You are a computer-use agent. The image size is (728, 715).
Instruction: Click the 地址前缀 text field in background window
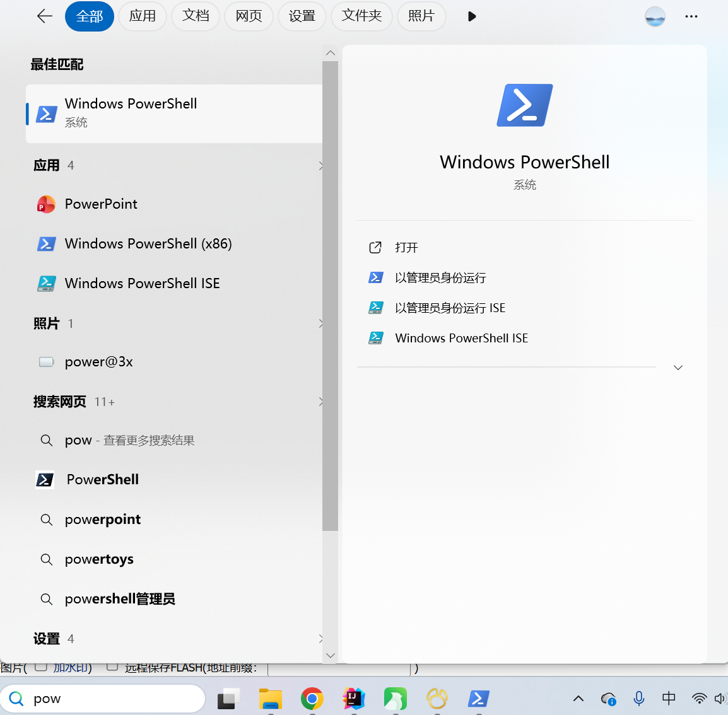click(339, 668)
